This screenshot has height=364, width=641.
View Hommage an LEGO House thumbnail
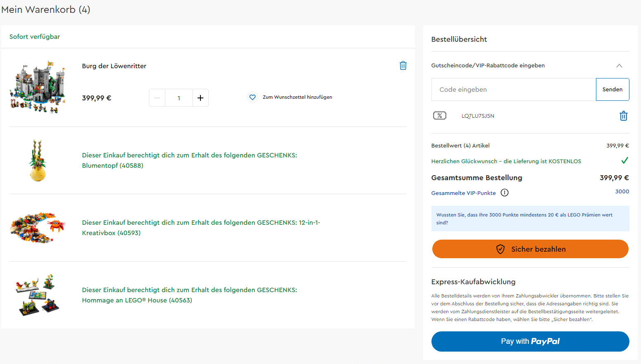click(x=38, y=295)
